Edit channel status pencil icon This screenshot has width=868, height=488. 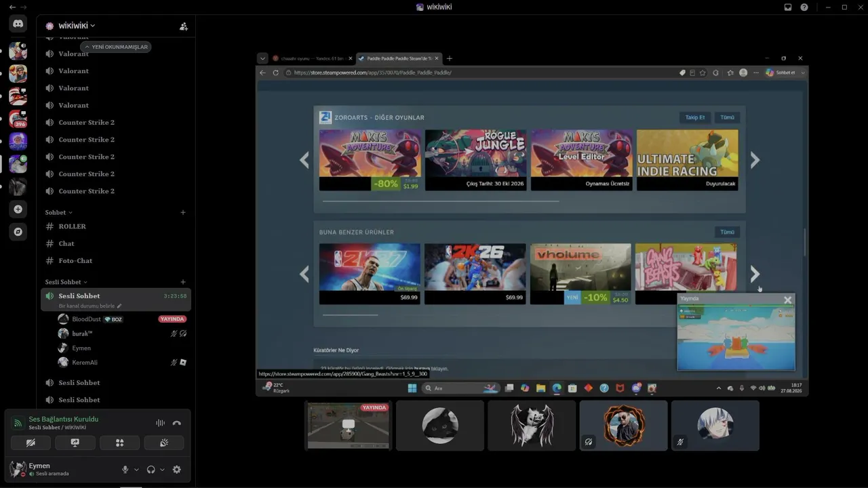[x=119, y=306]
